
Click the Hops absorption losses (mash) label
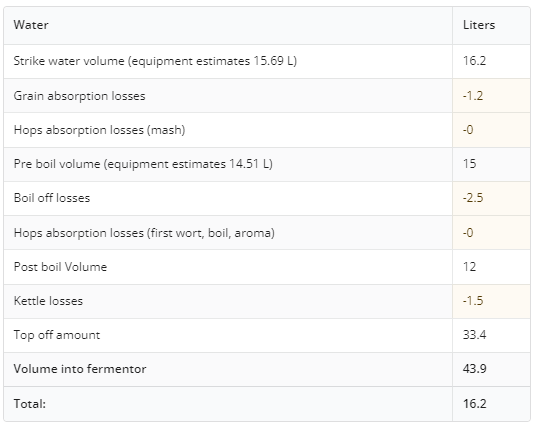click(x=99, y=130)
